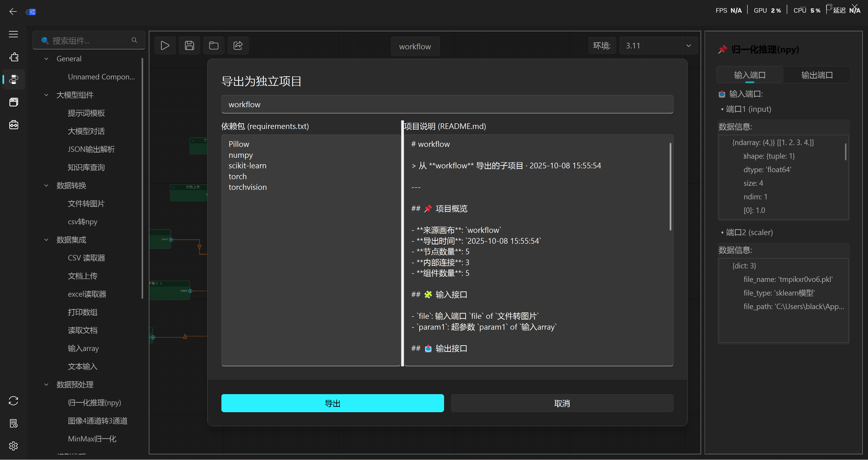The image size is (868, 460).
Task: Click the {dict: 3} data row
Action: [744, 266]
